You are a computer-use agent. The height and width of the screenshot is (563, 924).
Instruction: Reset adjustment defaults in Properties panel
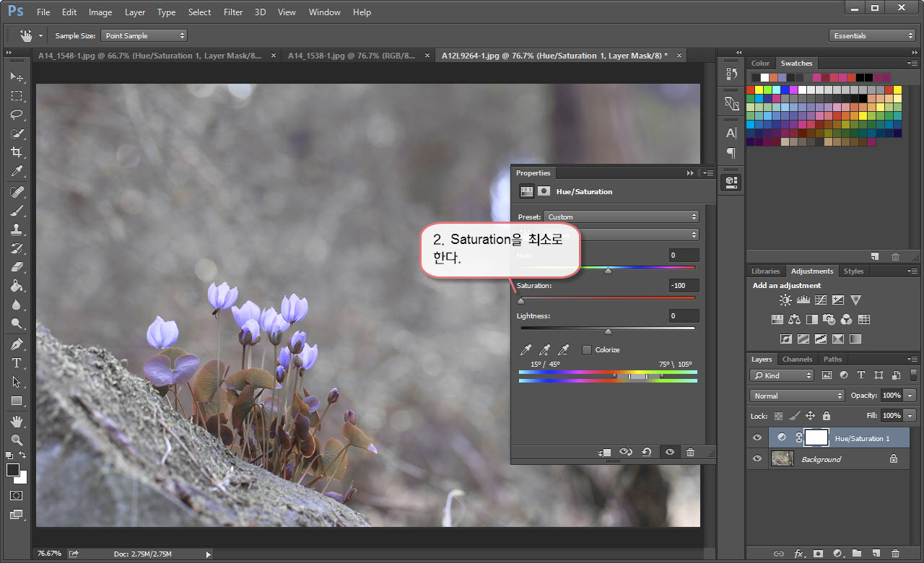(647, 452)
